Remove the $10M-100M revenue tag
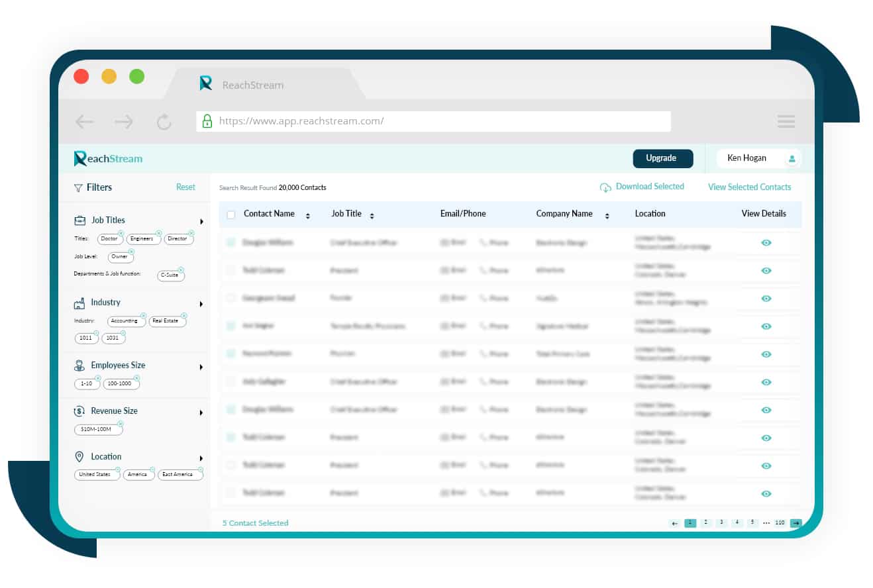 [x=120, y=424]
